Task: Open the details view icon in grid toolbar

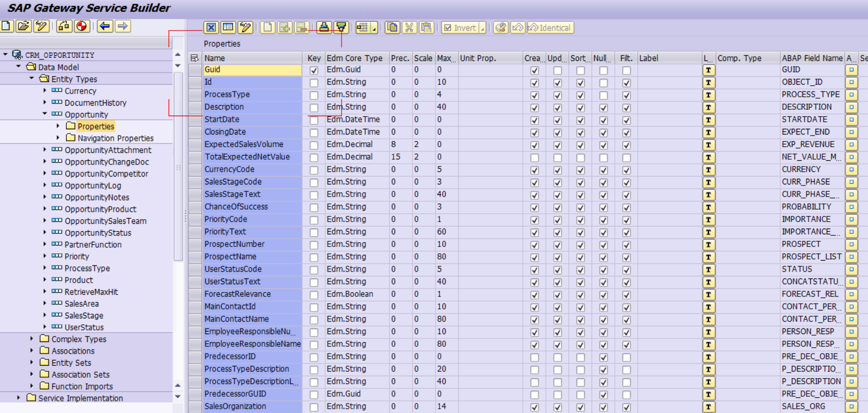Action: 228,27
